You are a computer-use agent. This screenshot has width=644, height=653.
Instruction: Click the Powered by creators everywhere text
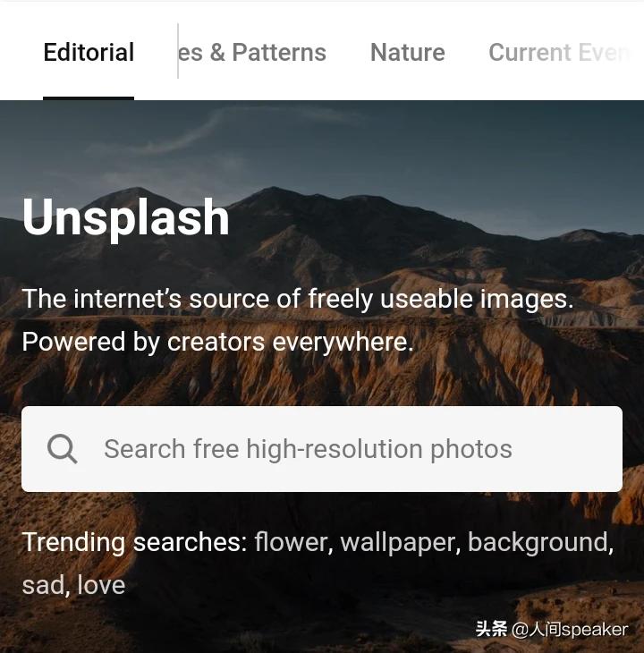pos(217,342)
